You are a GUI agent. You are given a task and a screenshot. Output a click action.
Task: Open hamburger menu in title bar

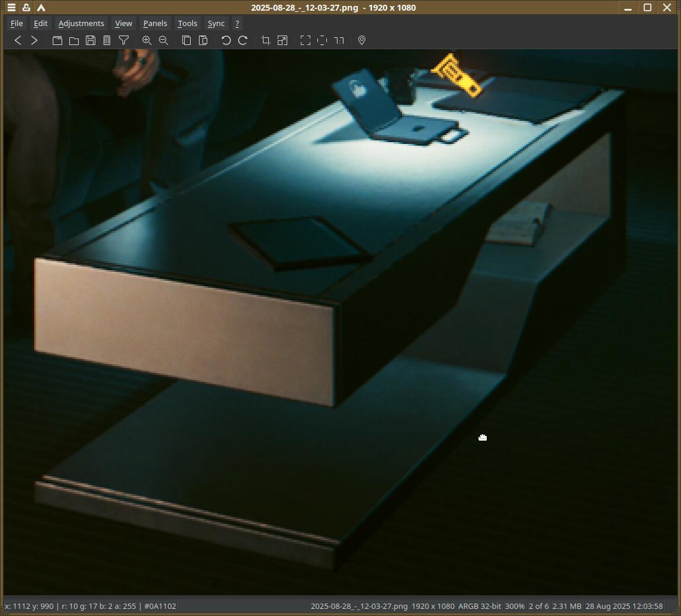(12, 7)
